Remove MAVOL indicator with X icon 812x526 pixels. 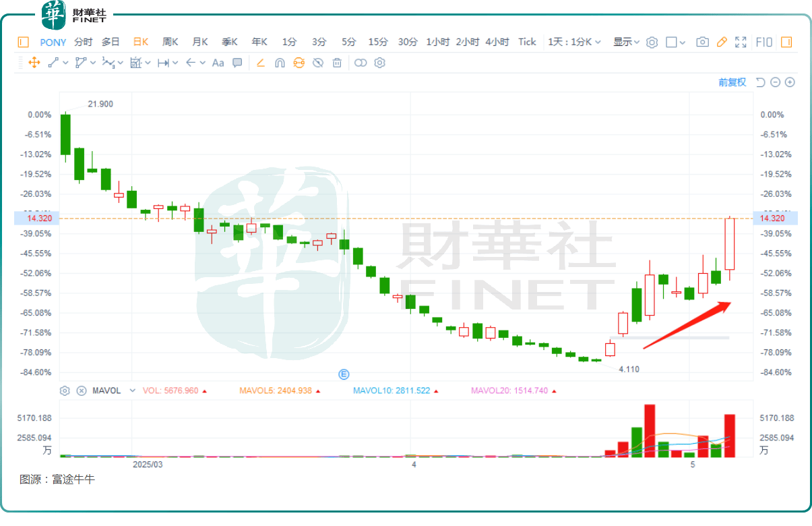(x=82, y=390)
